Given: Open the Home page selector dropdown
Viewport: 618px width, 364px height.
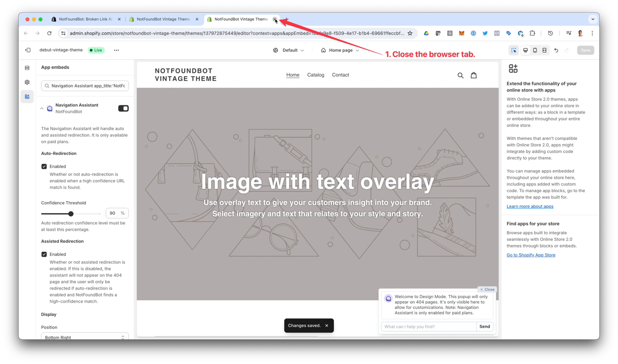Looking at the screenshot, I should tap(340, 50).
